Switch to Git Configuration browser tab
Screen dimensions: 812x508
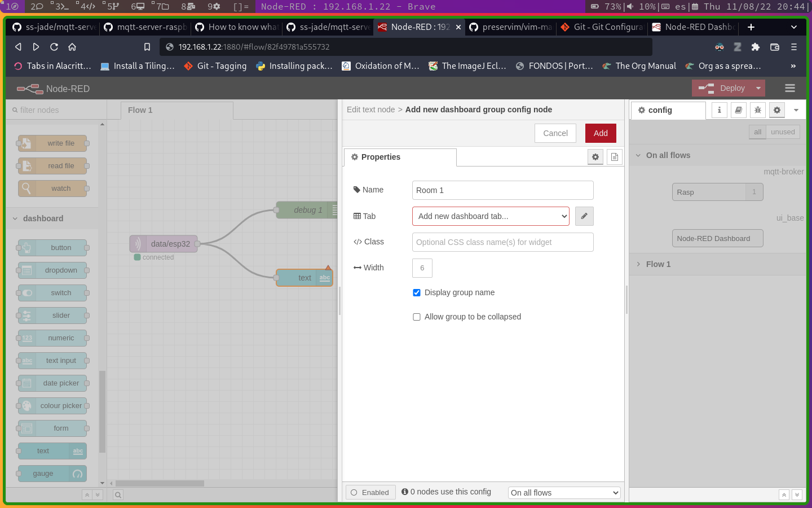pyautogui.click(x=601, y=27)
